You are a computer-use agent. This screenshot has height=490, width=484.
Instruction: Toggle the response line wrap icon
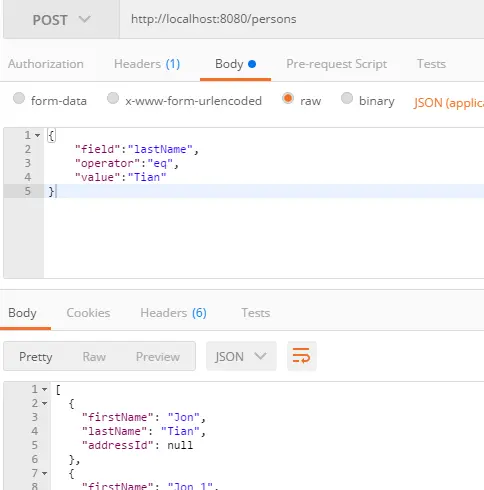pyautogui.click(x=301, y=356)
